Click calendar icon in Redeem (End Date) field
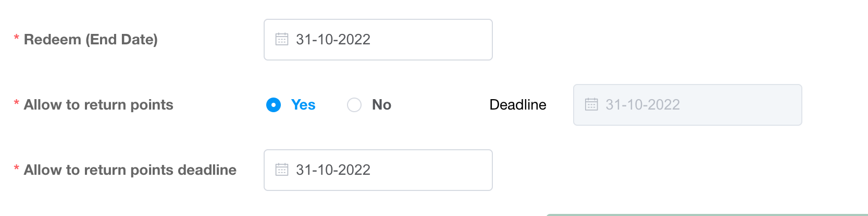Image resolution: width=868 pixels, height=216 pixels. click(282, 40)
